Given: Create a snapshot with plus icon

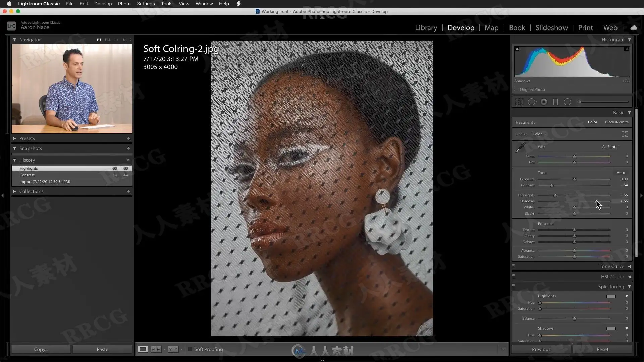Looking at the screenshot, I should pos(128,148).
